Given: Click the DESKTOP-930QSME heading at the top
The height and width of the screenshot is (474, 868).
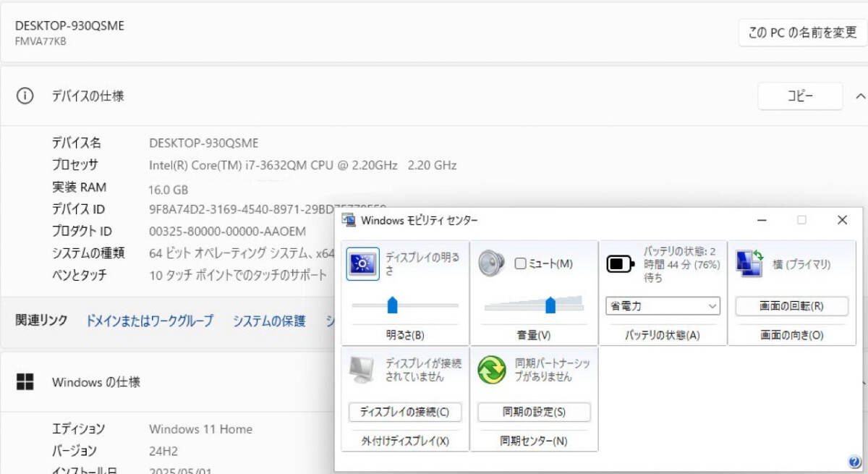Looking at the screenshot, I should pos(69,25).
